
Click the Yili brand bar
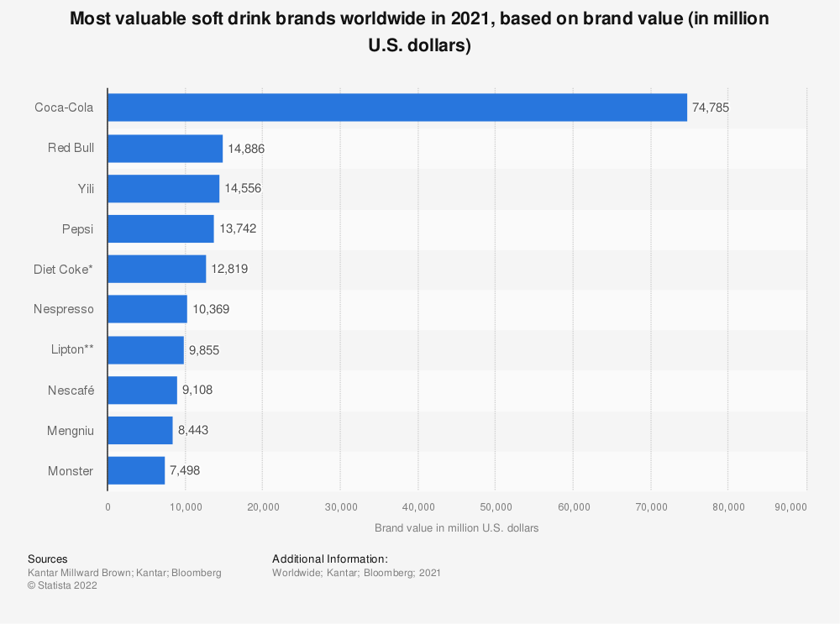click(x=164, y=188)
